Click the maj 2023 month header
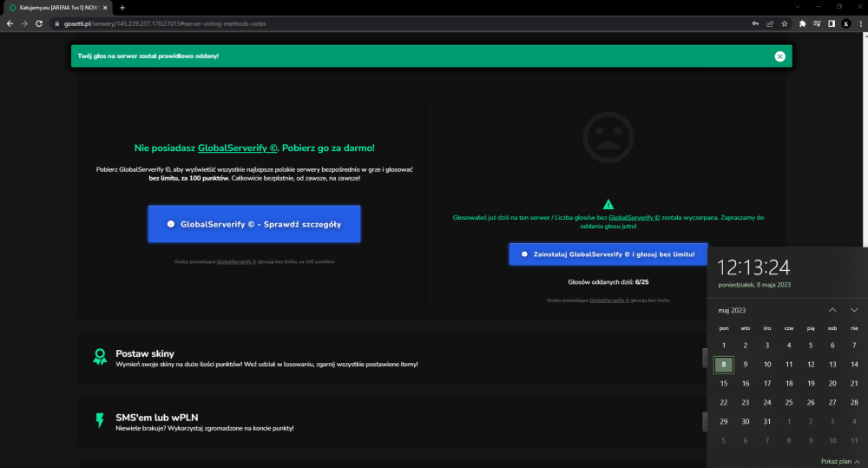 [732, 310]
